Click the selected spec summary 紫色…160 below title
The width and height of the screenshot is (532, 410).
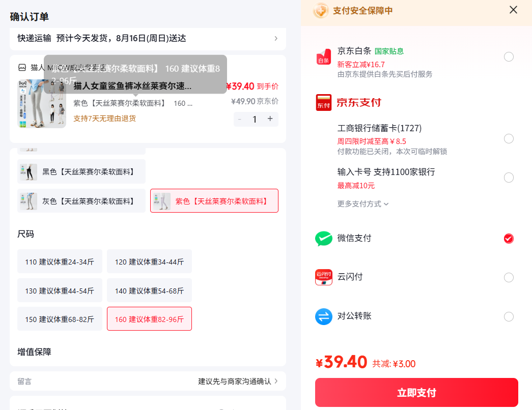[x=133, y=103]
